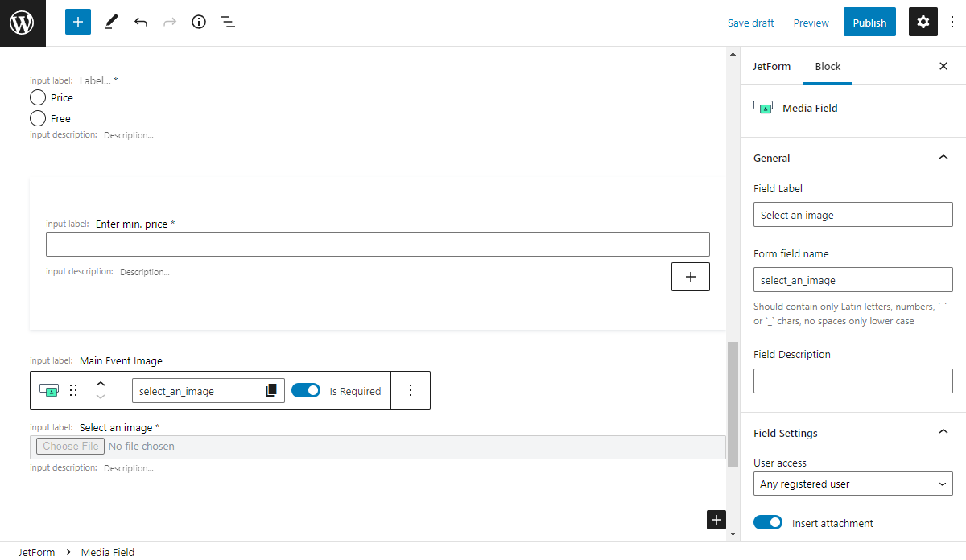Screen dimensions: 966x560
Task: Toggle the Is Required switch off
Action: click(306, 389)
